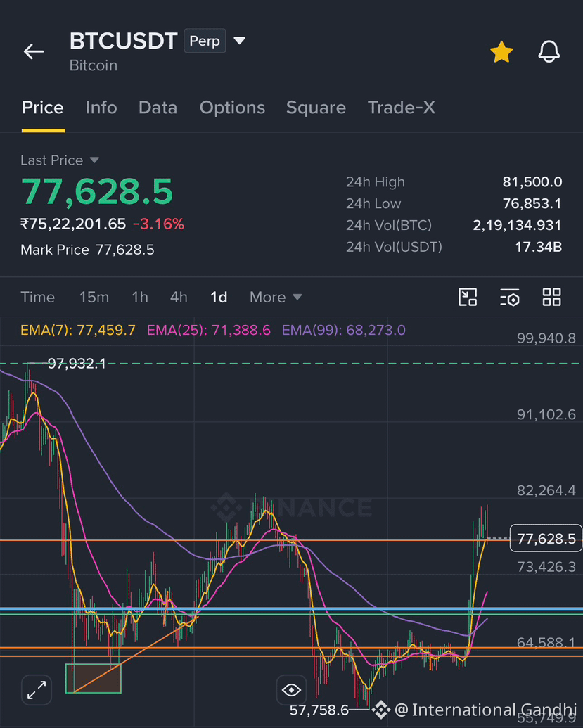The height and width of the screenshot is (728, 583).
Task: Click the 82,264.4 axis label
Action: tap(546, 490)
